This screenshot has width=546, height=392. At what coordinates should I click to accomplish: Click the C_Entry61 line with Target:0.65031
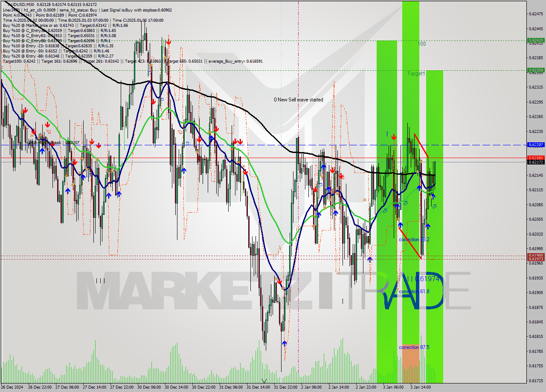[x=59, y=35]
